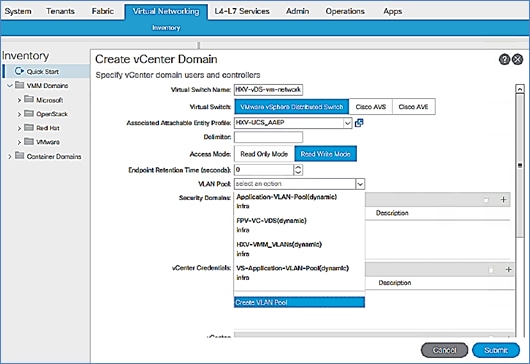Viewport: 530px width, 364px height.
Task: Open the L4-L7 Services tab
Action: point(242,11)
